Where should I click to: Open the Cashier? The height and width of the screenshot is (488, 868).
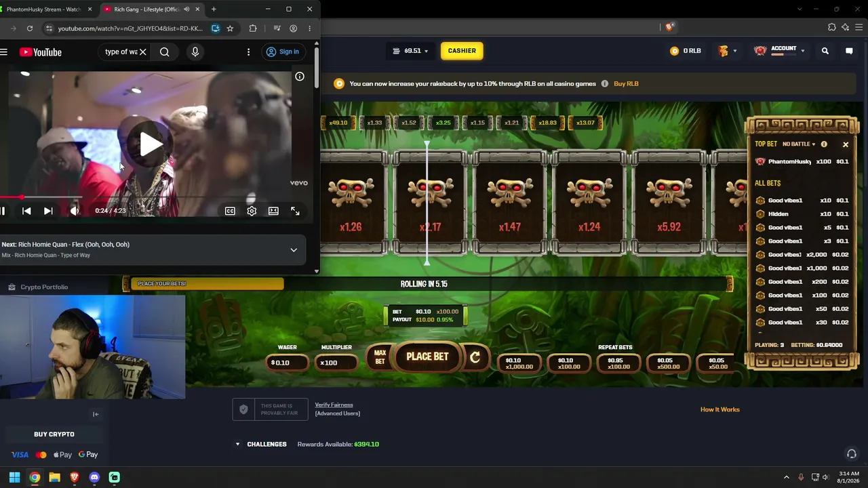(462, 51)
